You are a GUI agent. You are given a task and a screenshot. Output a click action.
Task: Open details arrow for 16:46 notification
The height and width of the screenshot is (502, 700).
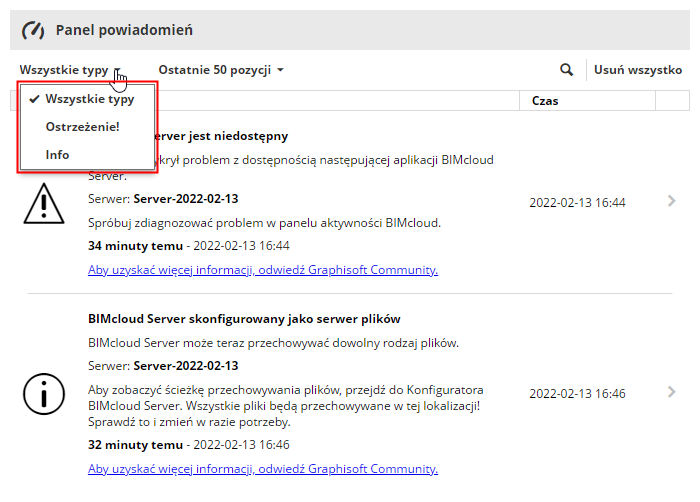(x=671, y=392)
